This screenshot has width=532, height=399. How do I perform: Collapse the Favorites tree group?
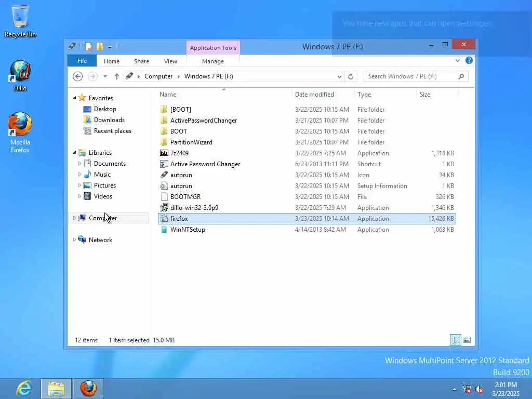(74, 98)
